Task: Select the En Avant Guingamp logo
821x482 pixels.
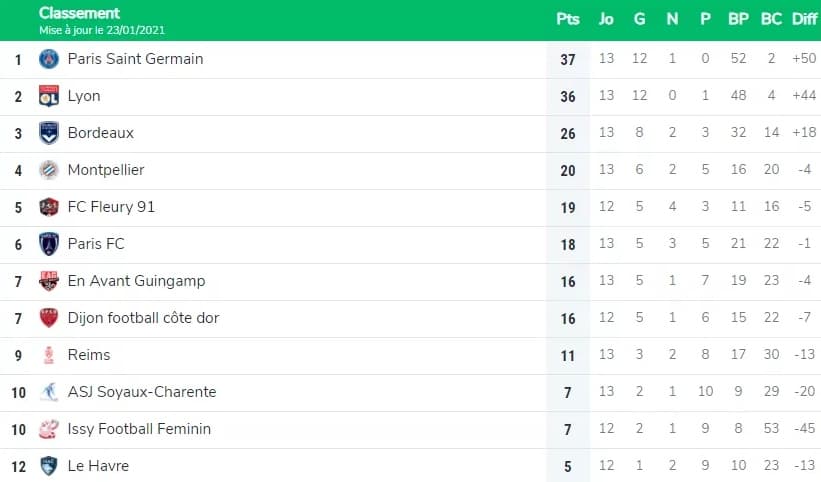Action: click(x=49, y=281)
